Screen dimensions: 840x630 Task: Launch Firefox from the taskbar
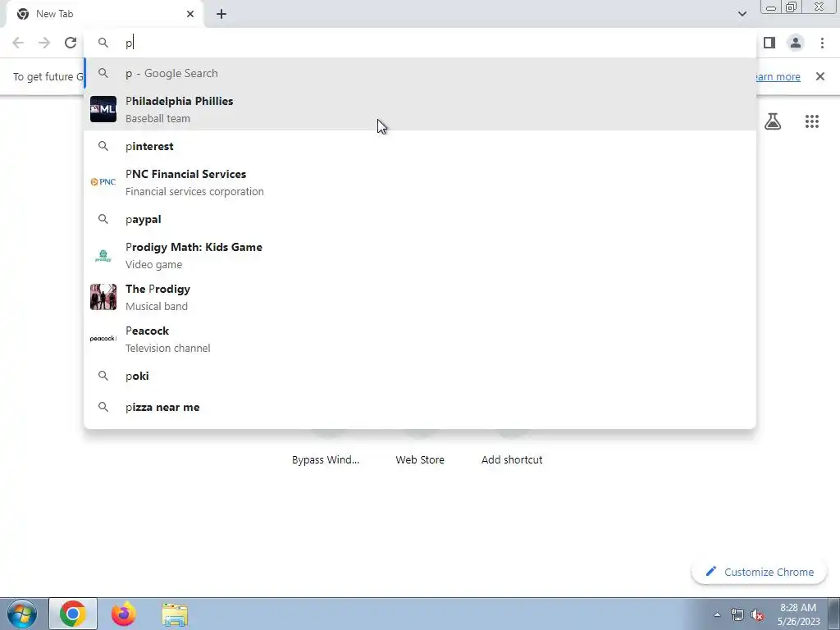[x=123, y=614]
